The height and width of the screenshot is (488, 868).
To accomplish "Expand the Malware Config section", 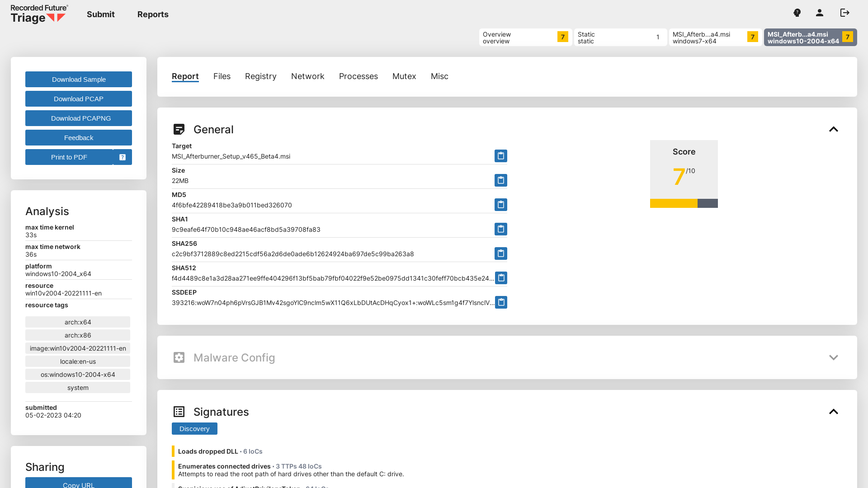I will coord(834,357).
